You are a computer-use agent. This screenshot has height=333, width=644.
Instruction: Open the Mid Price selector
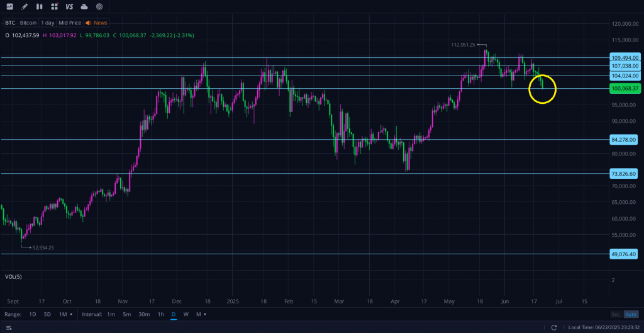coord(70,22)
